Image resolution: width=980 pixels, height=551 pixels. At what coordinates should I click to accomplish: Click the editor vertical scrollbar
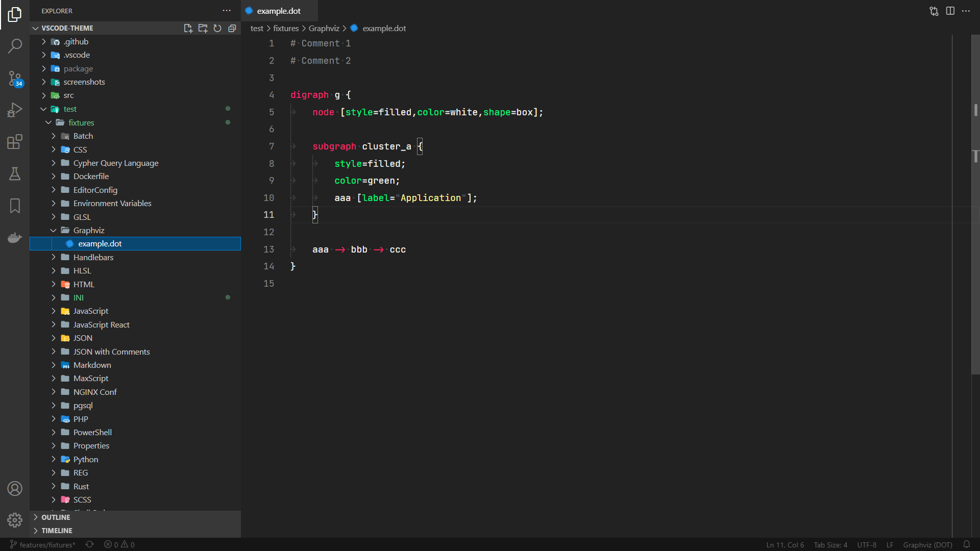pos(975,204)
